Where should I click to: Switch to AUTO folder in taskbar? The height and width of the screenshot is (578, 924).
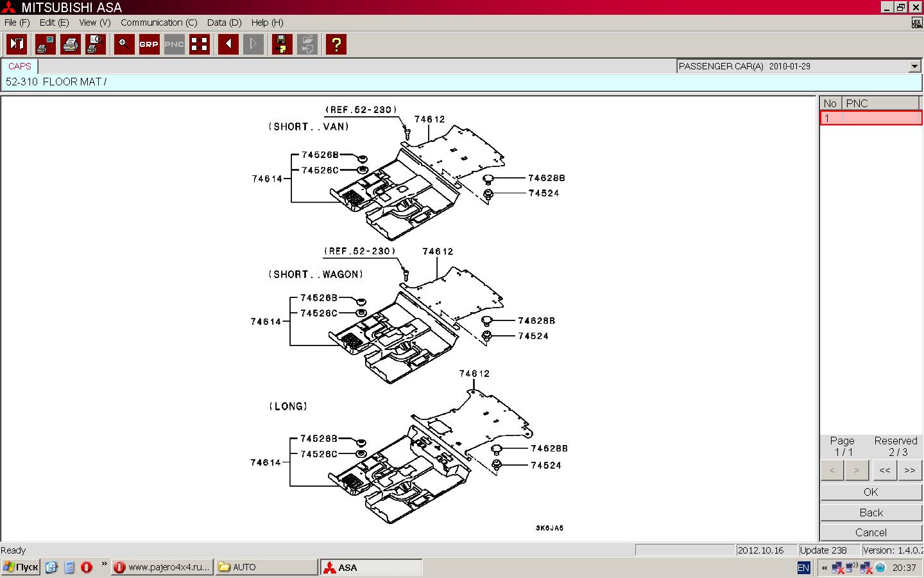[266, 567]
